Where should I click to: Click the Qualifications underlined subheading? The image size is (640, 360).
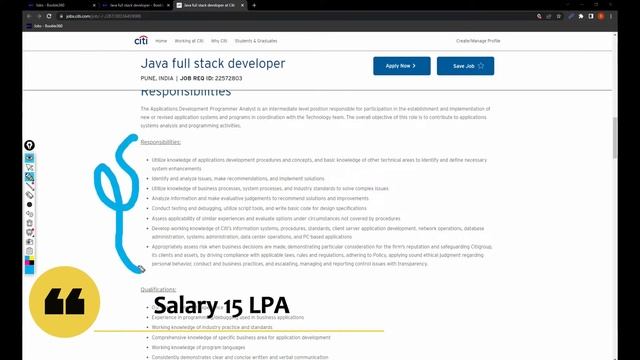pos(158,289)
